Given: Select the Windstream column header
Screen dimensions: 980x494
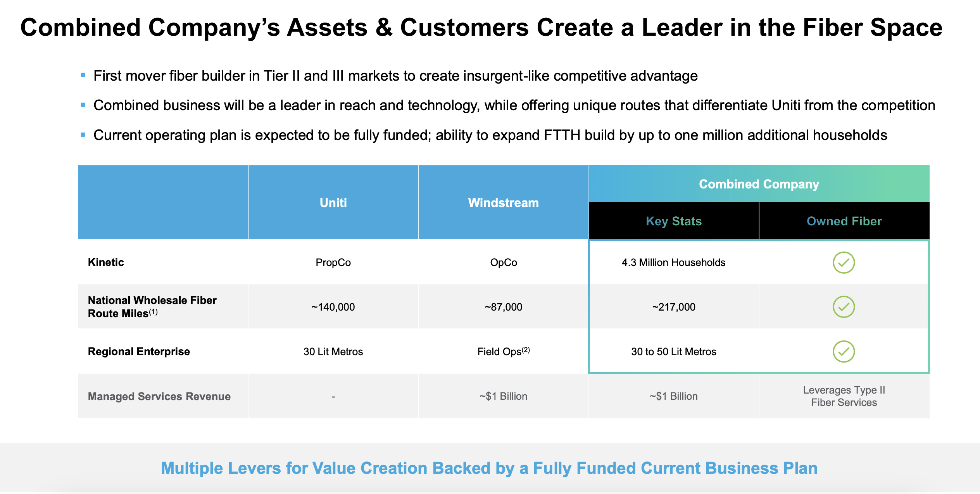Looking at the screenshot, I should pyautogui.click(x=503, y=202).
